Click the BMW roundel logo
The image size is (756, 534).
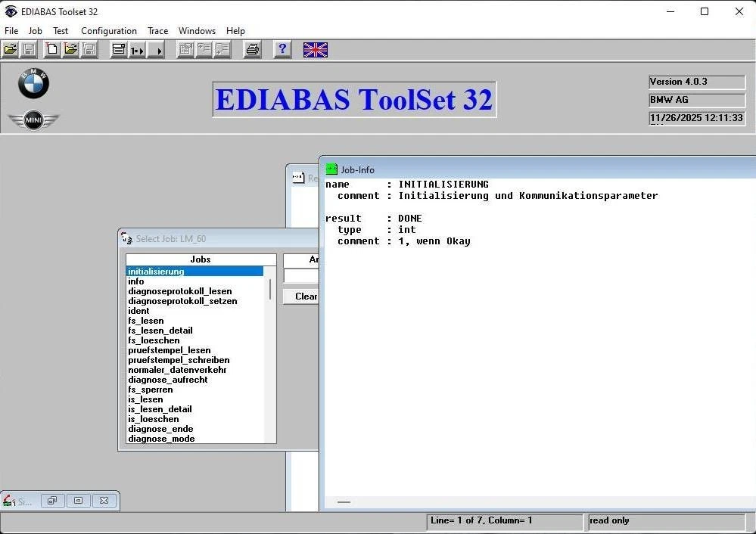click(34, 83)
